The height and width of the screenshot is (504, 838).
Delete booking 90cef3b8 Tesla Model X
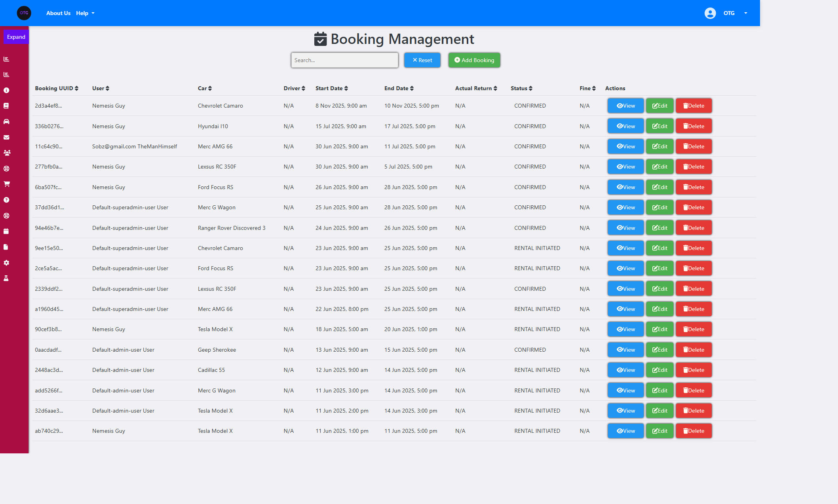click(694, 329)
